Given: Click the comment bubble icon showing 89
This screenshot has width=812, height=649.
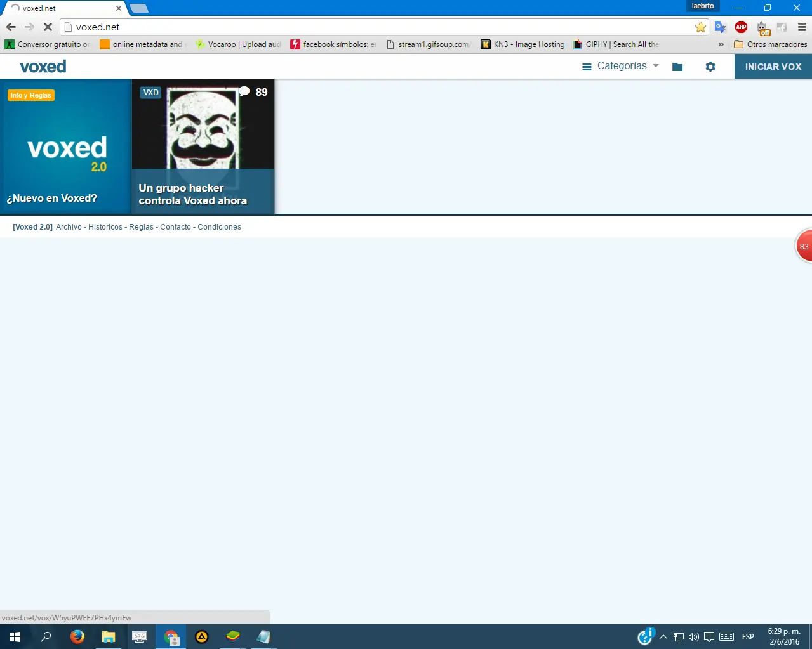Looking at the screenshot, I should coord(244,92).
